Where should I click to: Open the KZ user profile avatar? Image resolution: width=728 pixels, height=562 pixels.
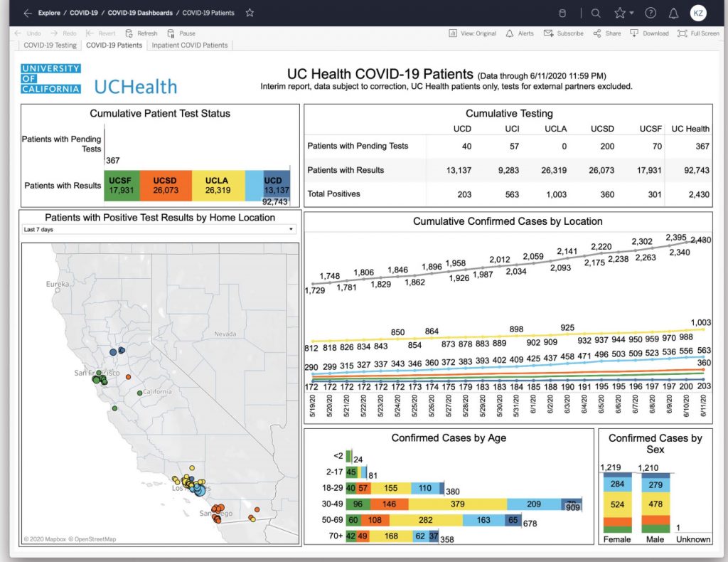click(698, 13)
